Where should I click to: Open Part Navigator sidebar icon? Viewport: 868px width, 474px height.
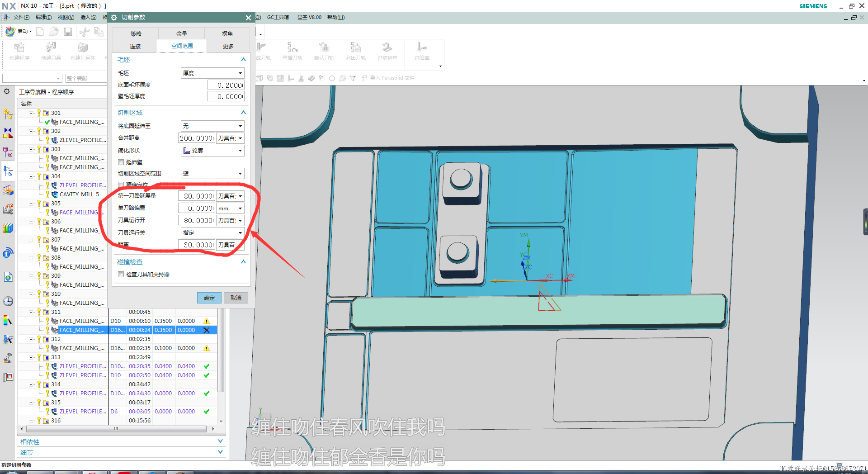pyautogui.click(x=8, y=152)
